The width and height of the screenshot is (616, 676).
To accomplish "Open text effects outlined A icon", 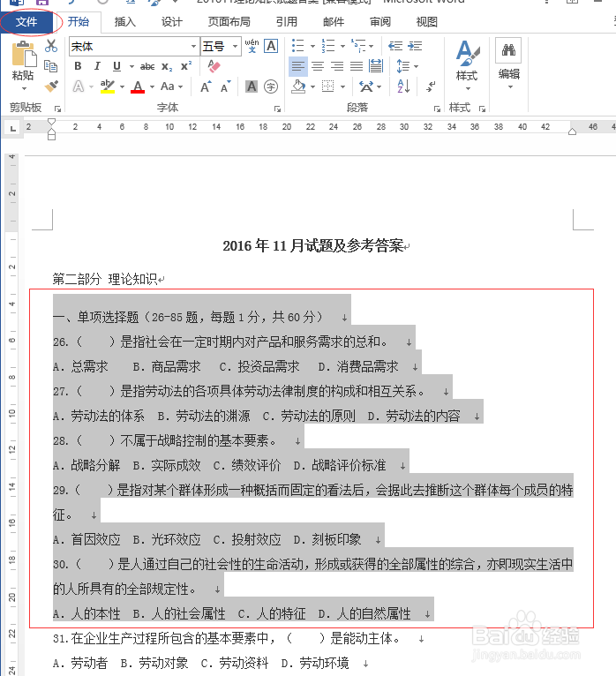I will [x=78, y=86].
